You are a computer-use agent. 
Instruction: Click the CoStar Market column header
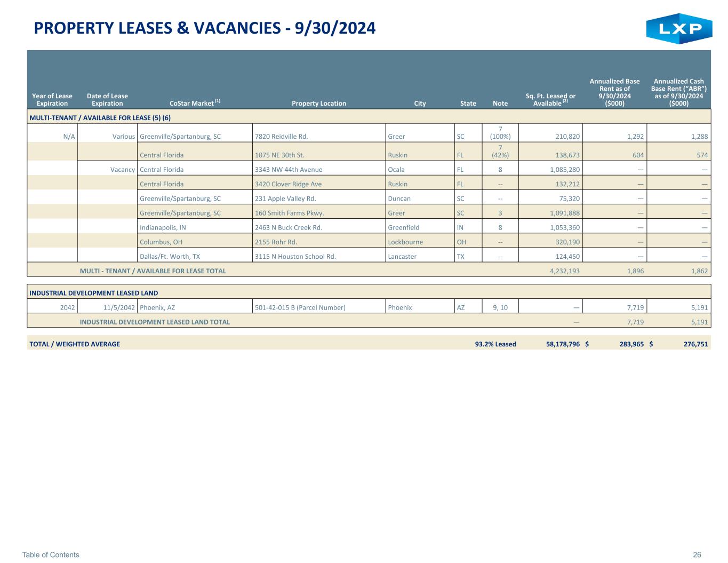coord(195,103)
